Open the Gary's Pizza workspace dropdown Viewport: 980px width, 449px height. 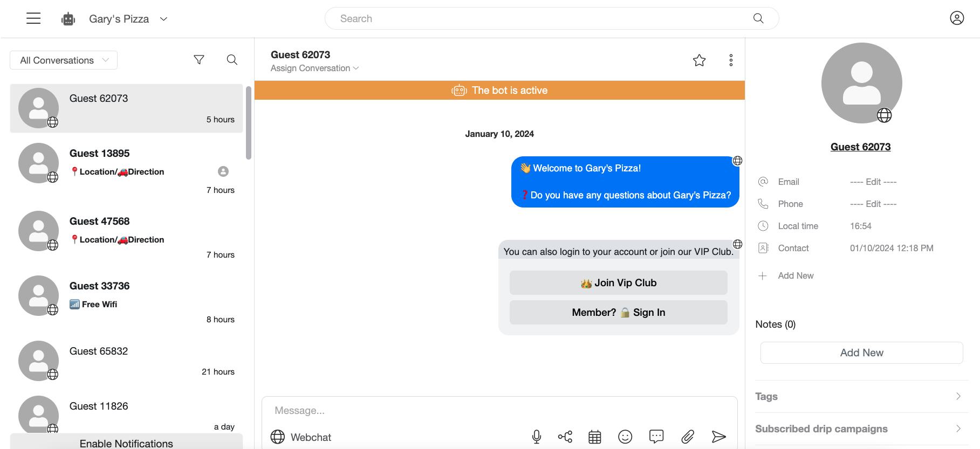pyautogui.click(x=128, y=19)
